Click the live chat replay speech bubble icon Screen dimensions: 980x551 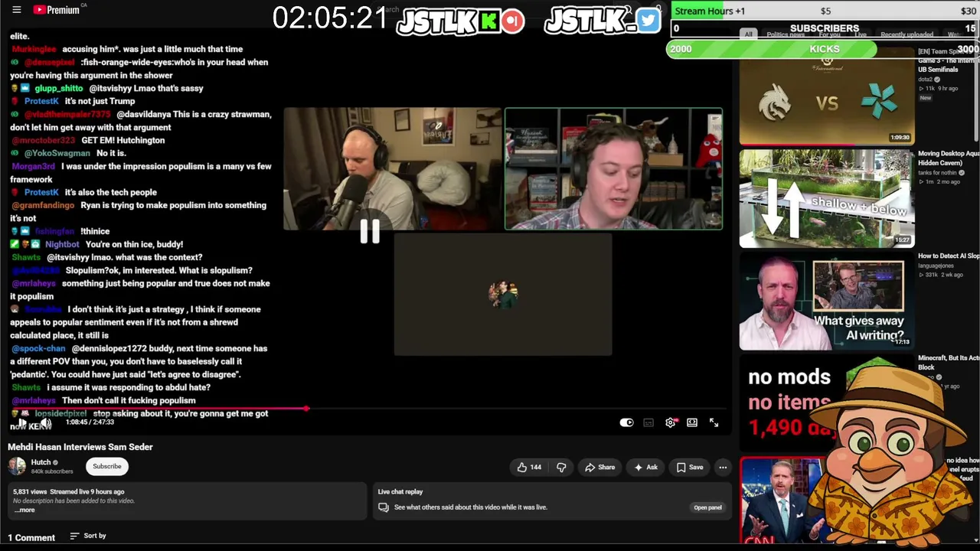(384, 507)
